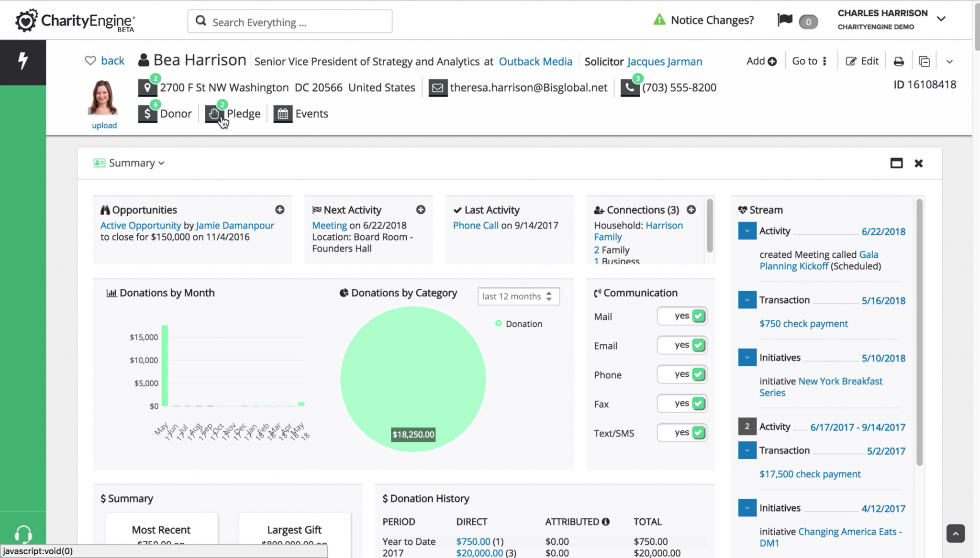Viewport: 980px width, 558px height.
Task: Open the headset support icon
Action: click(22, 534)
